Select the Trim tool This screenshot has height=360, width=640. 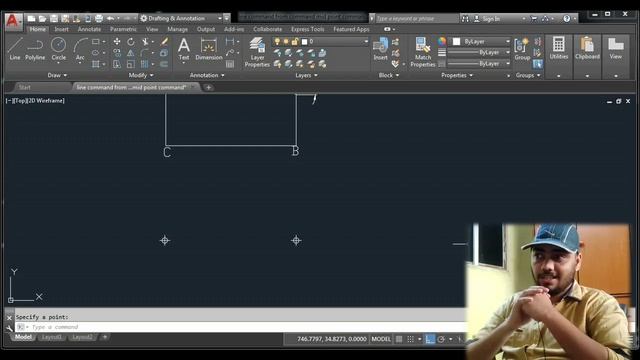coord(145,42)
